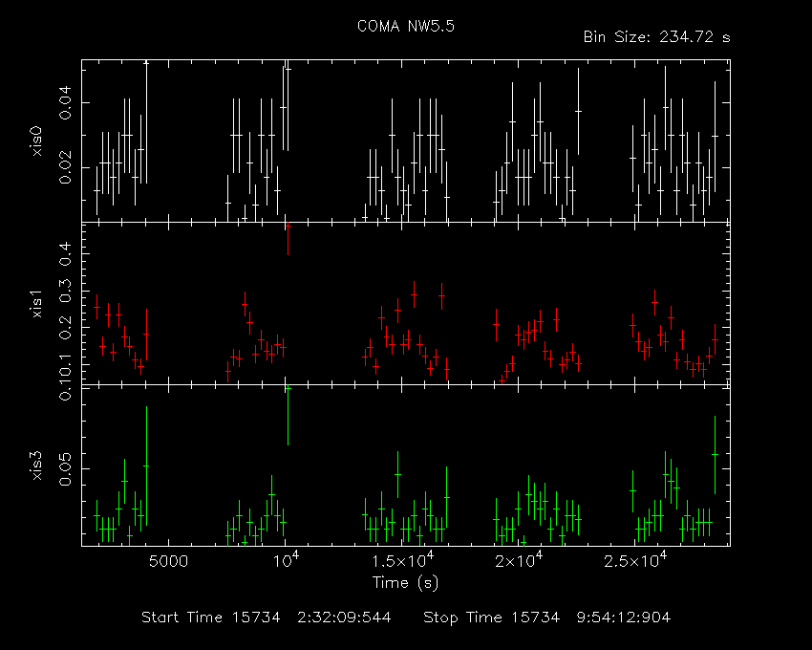Click the xis1 axis label

[36, 304]
